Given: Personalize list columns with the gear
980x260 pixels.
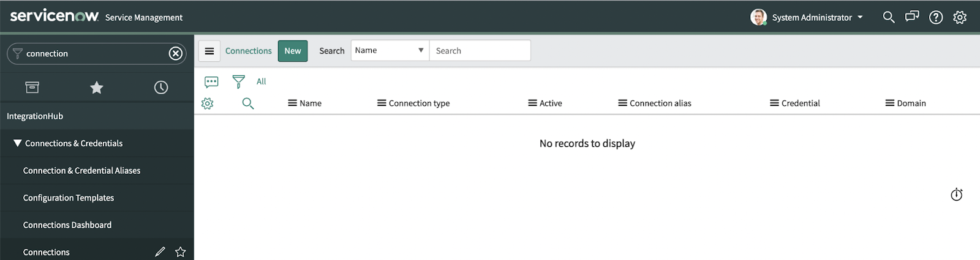Looking at the screenshot, I should (x=208, y=103).
